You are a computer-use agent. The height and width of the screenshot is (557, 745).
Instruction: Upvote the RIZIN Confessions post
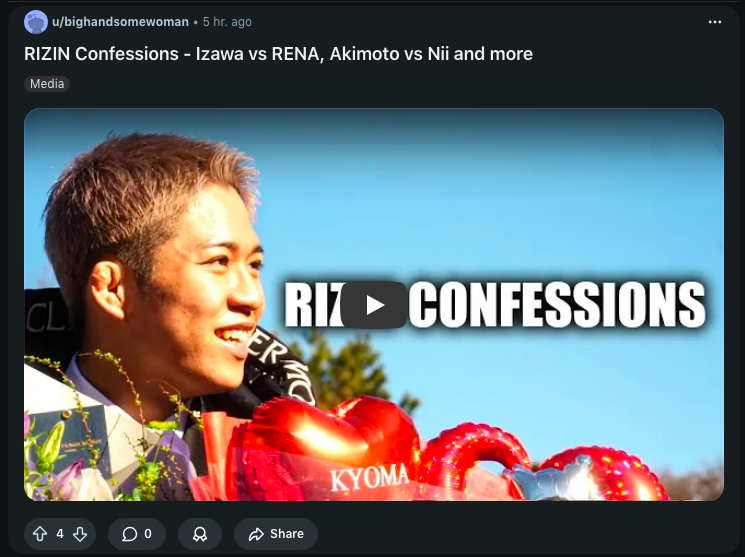[x=40, y=534]
